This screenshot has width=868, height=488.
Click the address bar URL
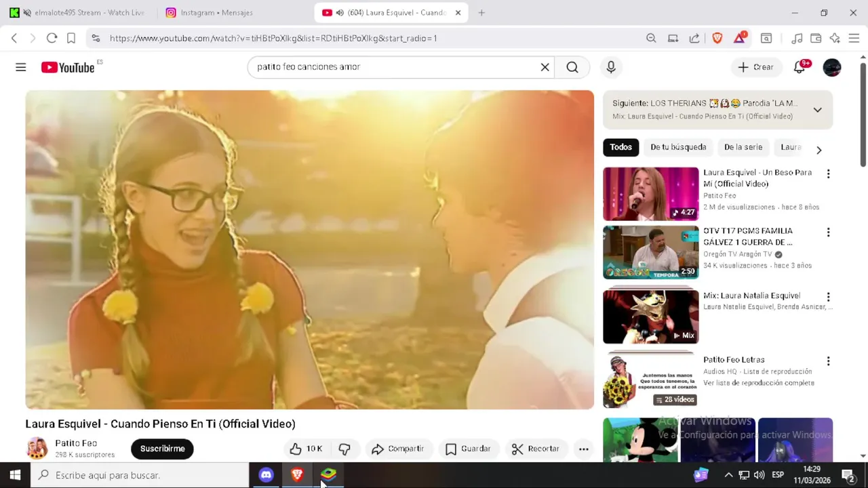tap(273, 38)
